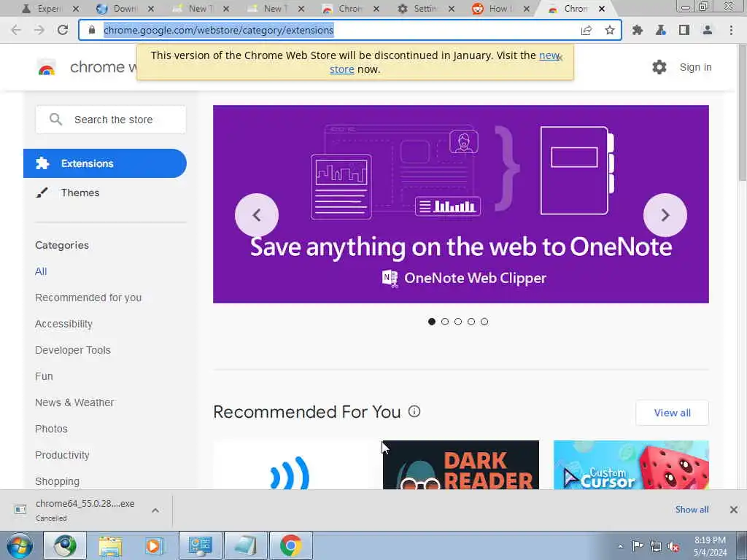This screenshot has height=560, width=747.
Task: Open Chrome Labs flask icon
Action: pos(661,30)
